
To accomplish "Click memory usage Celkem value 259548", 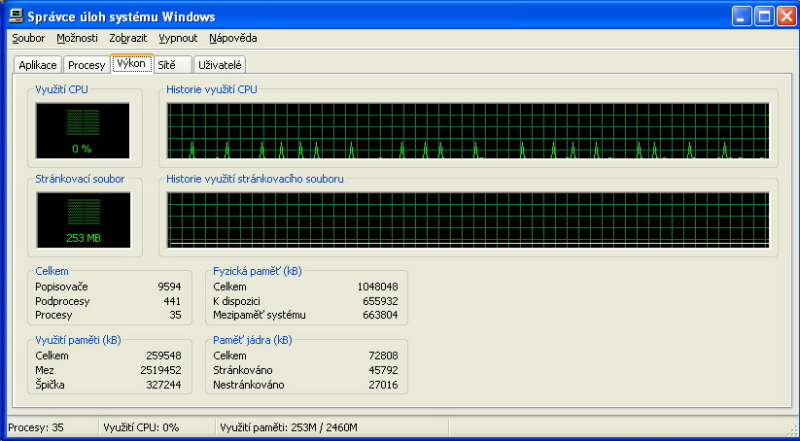I will (164, 356).
